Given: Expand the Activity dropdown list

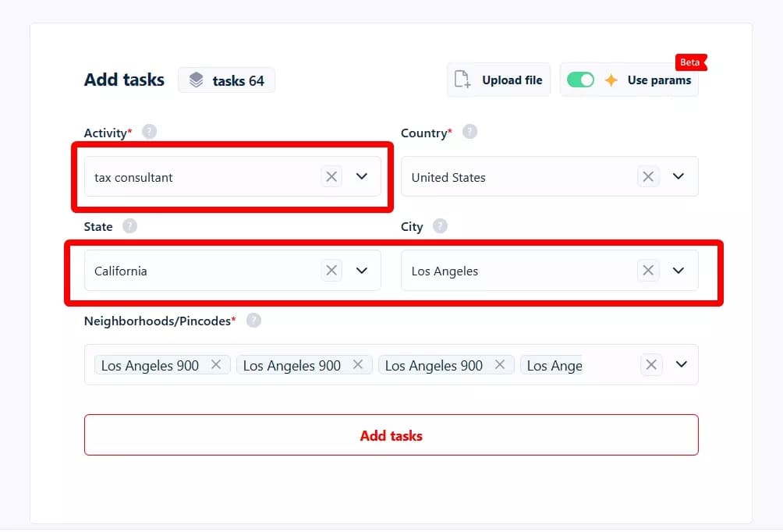Looking at the screenshot, I should 362,176.
